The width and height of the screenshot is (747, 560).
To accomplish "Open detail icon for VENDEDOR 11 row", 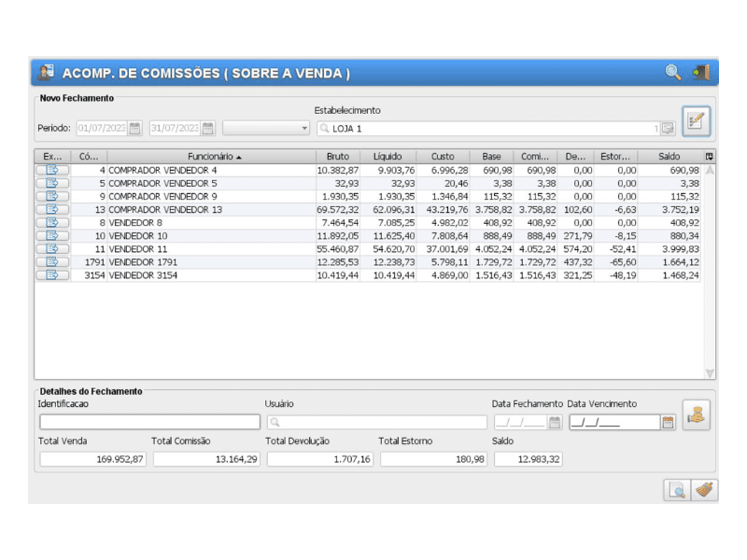I will [52, 249].
